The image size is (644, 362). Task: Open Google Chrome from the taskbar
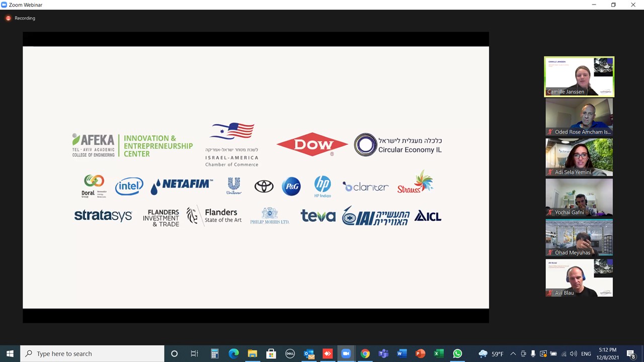click(365, 353)
